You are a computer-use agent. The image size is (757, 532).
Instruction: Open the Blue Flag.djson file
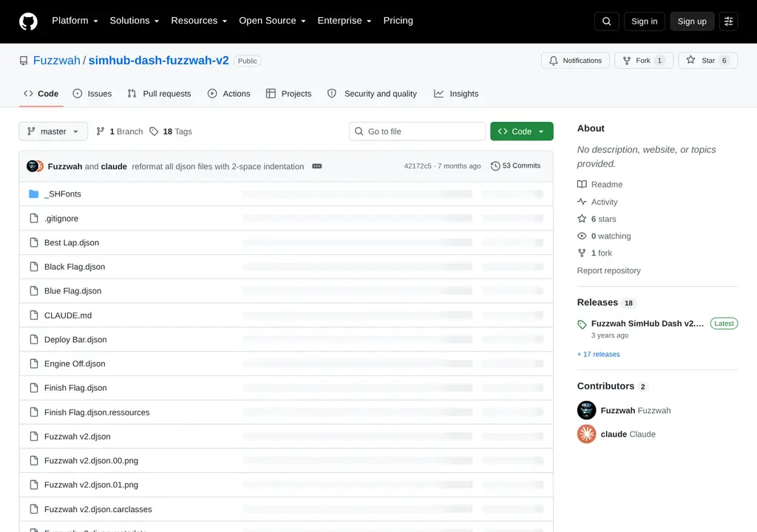(x=73, y=290)
